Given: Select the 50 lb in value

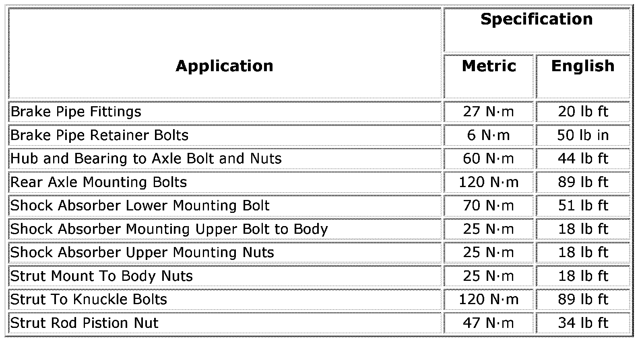Looking at the screenshot, I should point(582,135).
